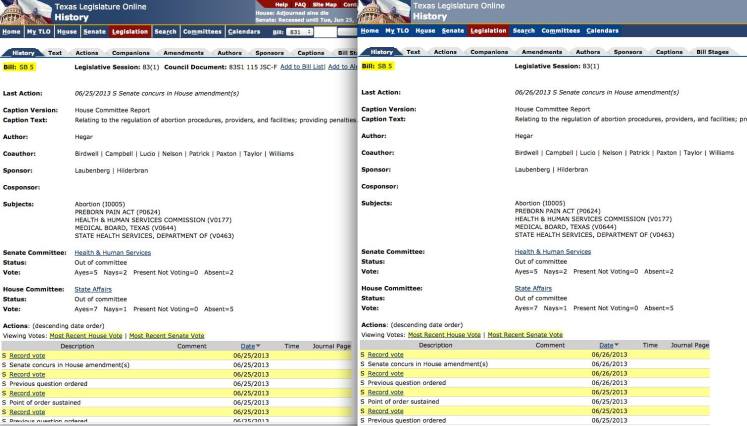View Most Recent House Vote, left window
The height and width of the screenshot is (426, 747).
[x=86, y=335]
